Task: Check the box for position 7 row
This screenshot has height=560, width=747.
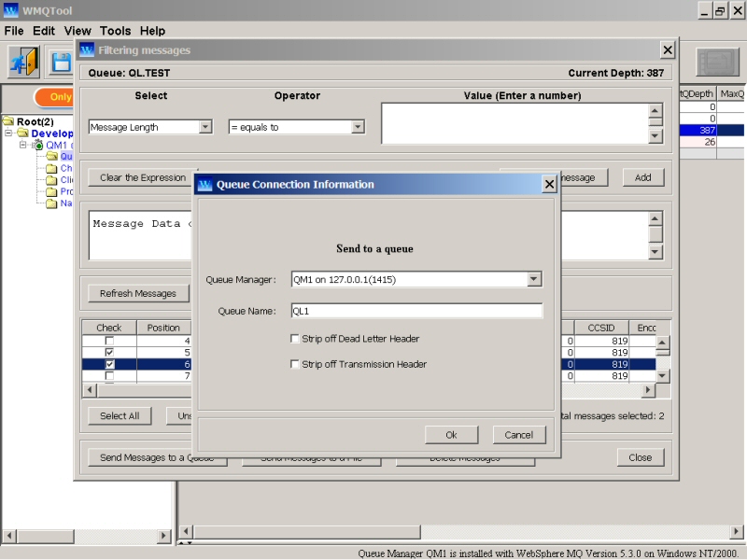Action: coord(109,376)
